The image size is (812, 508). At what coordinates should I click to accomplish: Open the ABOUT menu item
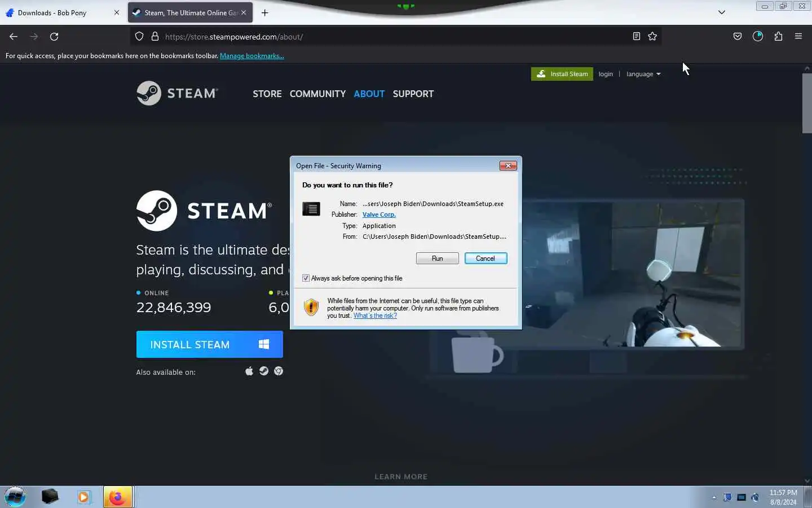pyautogui.click(x=369, y=94)
